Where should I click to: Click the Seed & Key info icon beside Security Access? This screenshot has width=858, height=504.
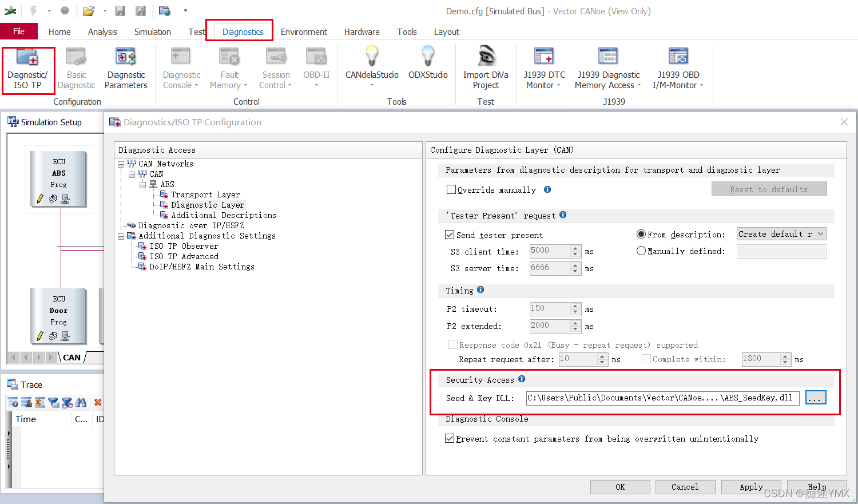[522, 379]
